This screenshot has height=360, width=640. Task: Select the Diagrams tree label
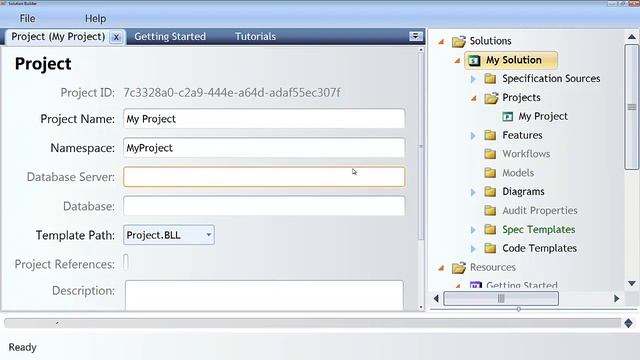pos(523,191)
